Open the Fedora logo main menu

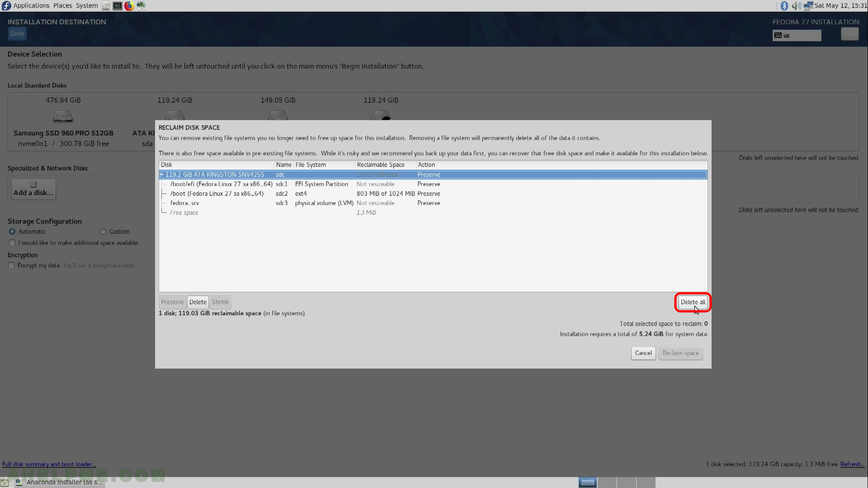(6, 5)
